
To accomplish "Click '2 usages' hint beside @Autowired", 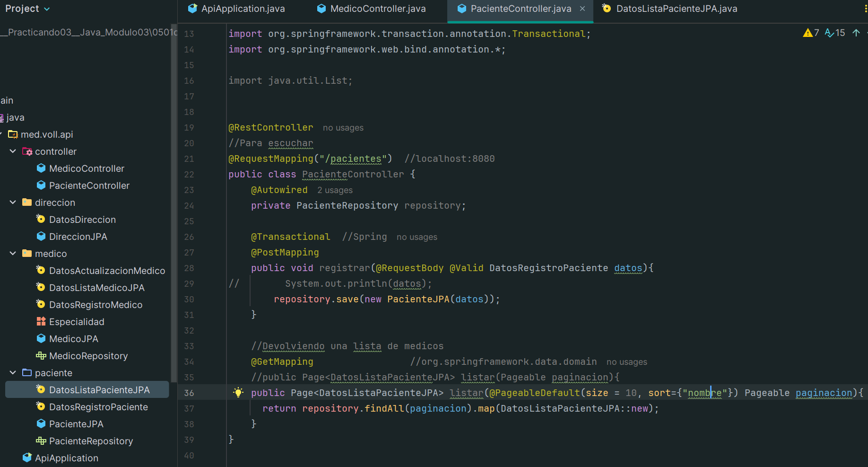I will click(x=335, y=190).
